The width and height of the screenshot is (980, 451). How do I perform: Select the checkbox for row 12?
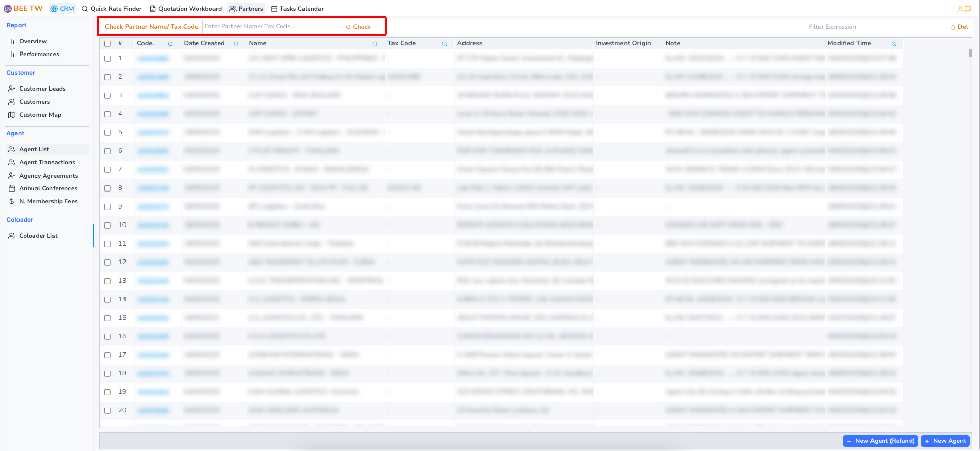click(x=108, y=263)
